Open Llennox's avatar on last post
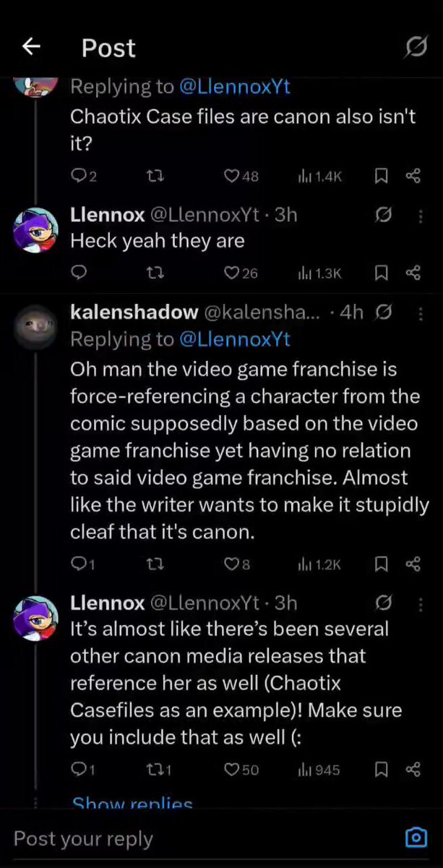Screen dimensions: 443x868 pyautogui.click(x=36, y=618)
